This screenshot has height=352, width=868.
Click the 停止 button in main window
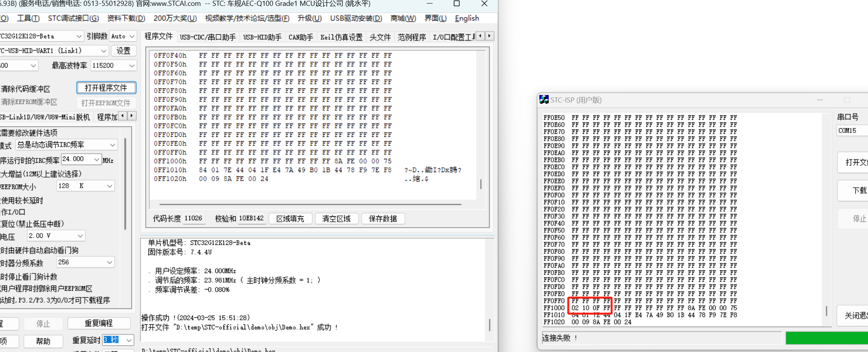43,323
